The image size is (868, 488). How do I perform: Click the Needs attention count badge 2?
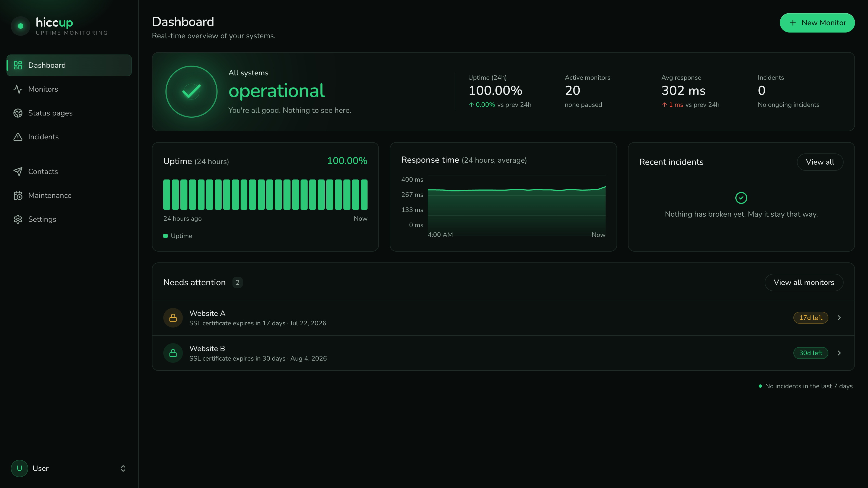coord(238,282)
